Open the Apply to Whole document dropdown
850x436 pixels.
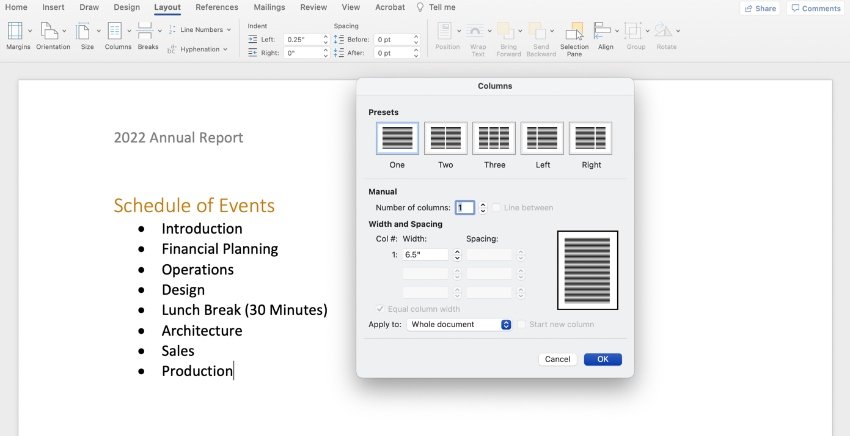click(x=459, y=324)
